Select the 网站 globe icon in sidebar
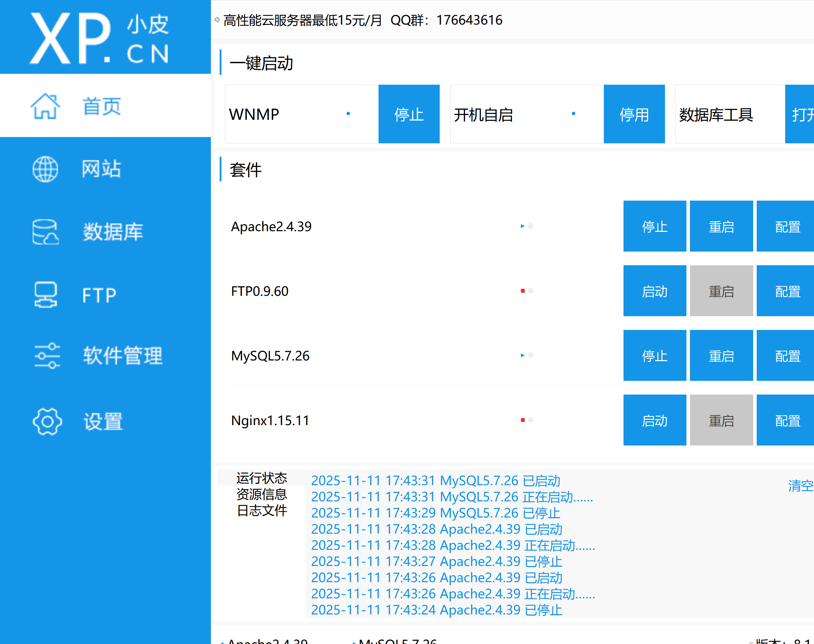814x644 pixels. pyautogui.click(x=45, y=169)
